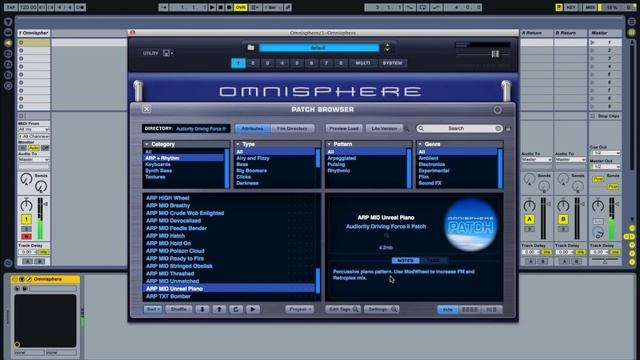Switch to the Attributes view
Screen dimensions: 640x360
(253, 129)
